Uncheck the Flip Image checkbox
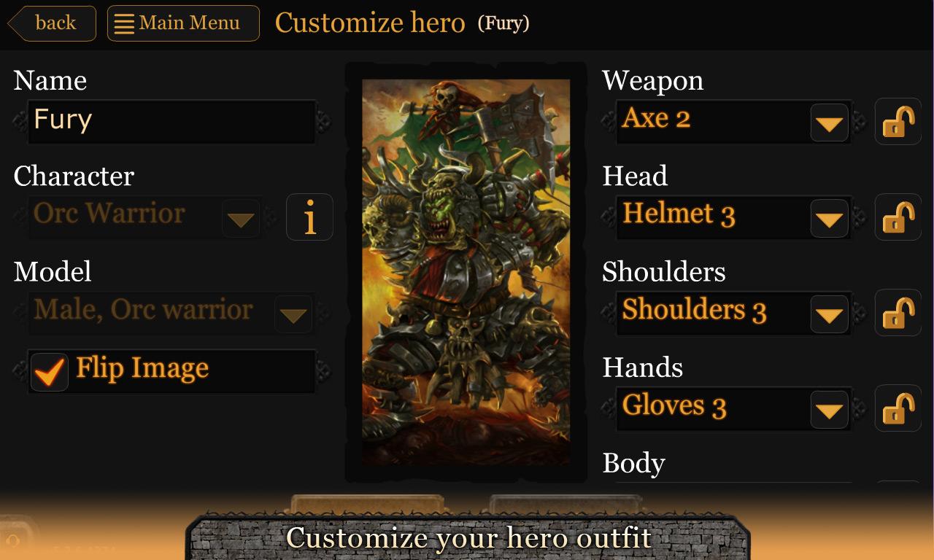 (x=50, y=372)
